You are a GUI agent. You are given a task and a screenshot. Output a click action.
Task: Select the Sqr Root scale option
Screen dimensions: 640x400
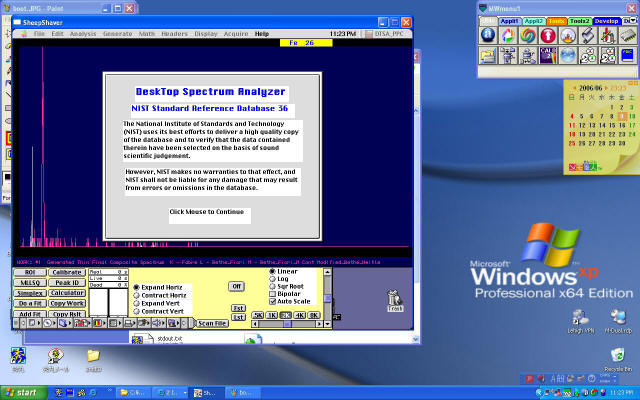272,286
